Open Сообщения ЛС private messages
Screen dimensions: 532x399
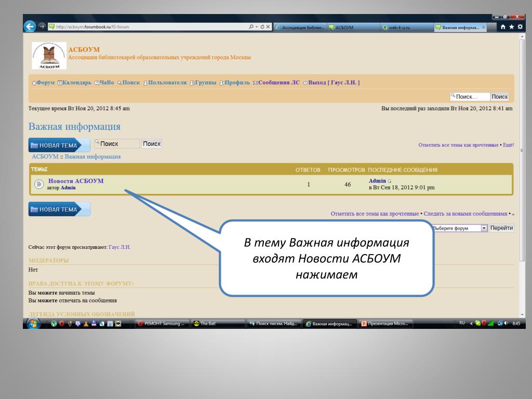pos(276,83)
